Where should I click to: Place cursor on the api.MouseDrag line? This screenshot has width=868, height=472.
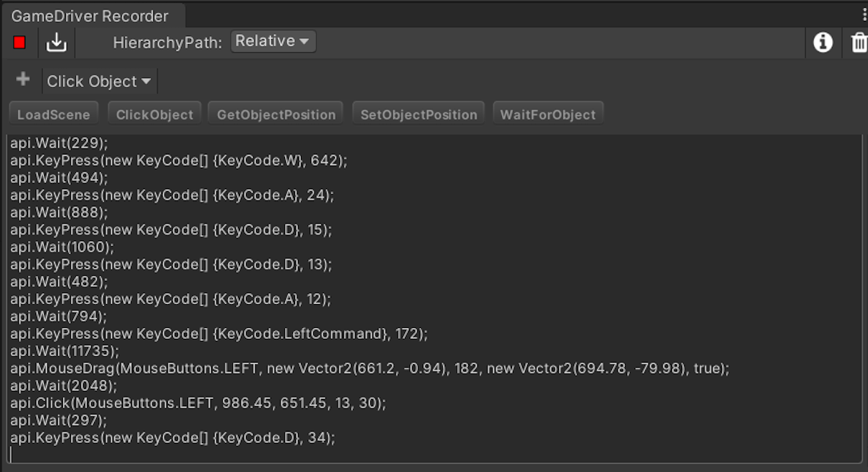369,368
